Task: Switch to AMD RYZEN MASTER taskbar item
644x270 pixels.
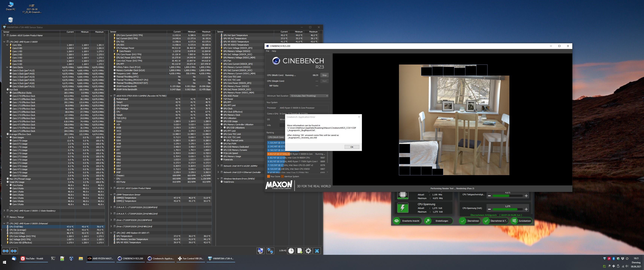Action: pos(100,259)
